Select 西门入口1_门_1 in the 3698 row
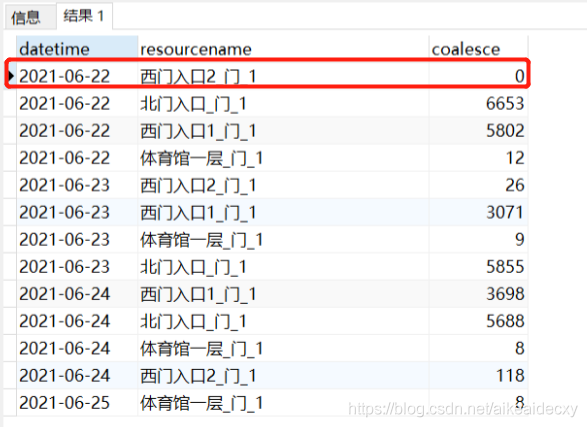The width and height of the screenshot is (587, 427). [x=198, y=295]
